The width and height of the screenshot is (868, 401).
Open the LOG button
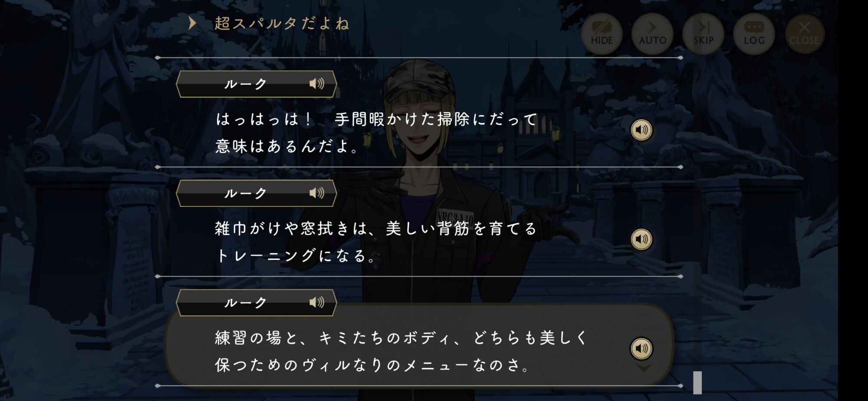pos(754,33)
